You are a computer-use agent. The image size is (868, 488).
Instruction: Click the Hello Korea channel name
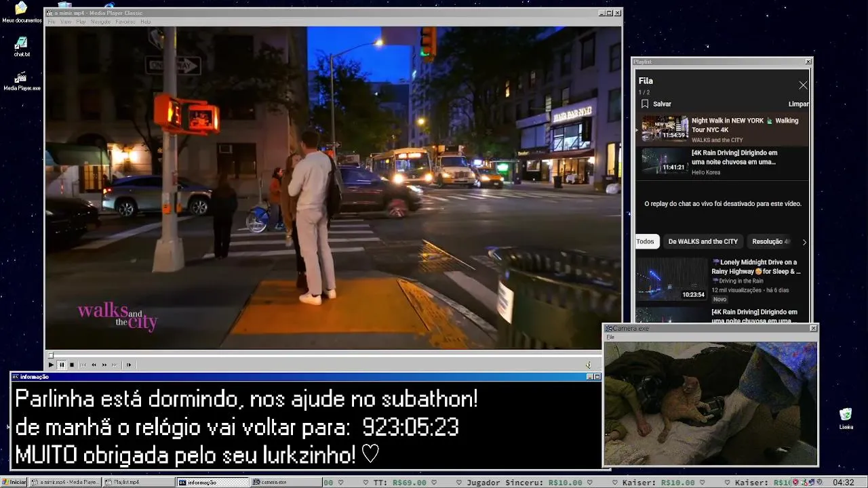pos(706,172)
